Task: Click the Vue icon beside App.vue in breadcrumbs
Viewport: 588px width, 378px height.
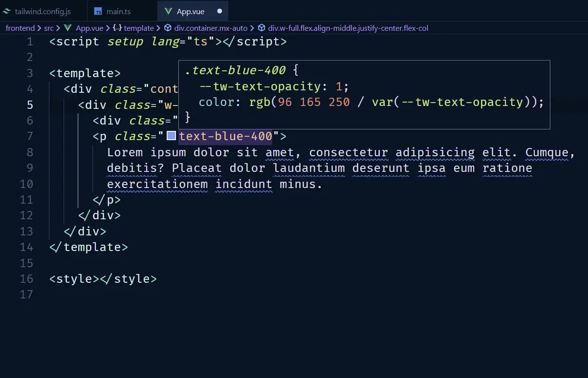Action: click(68, 28)
